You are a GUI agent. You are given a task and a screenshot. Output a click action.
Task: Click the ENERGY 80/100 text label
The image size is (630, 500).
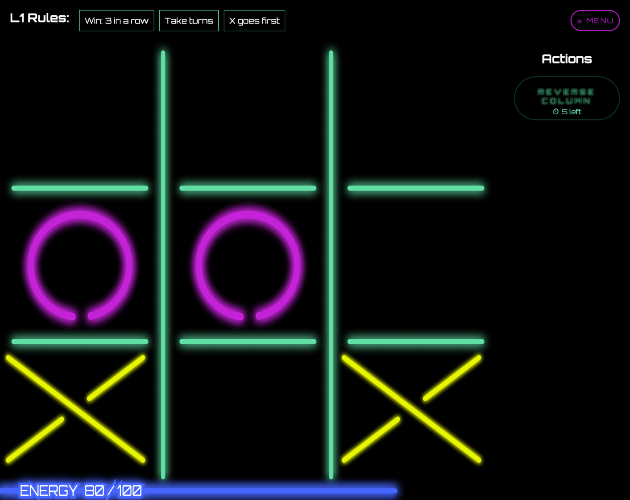(x=80, y=491)
